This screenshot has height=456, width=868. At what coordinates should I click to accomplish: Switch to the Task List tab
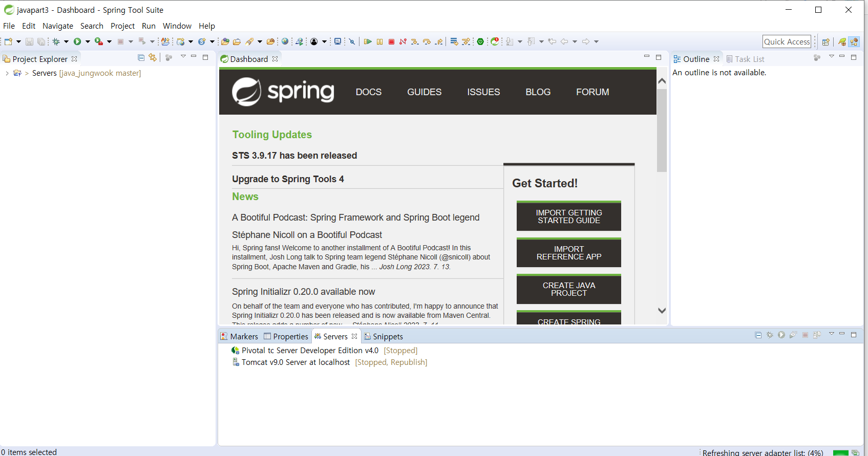point(746,59)
